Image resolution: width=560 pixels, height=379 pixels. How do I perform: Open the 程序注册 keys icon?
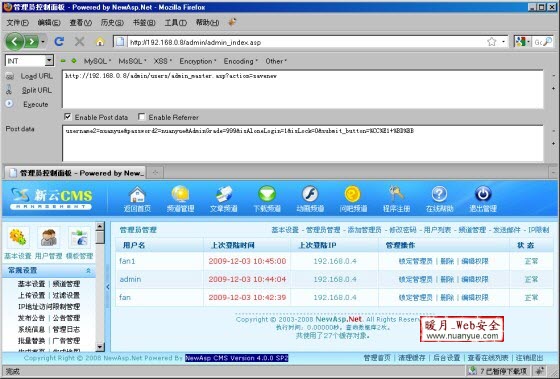click(x=396, y=195)
